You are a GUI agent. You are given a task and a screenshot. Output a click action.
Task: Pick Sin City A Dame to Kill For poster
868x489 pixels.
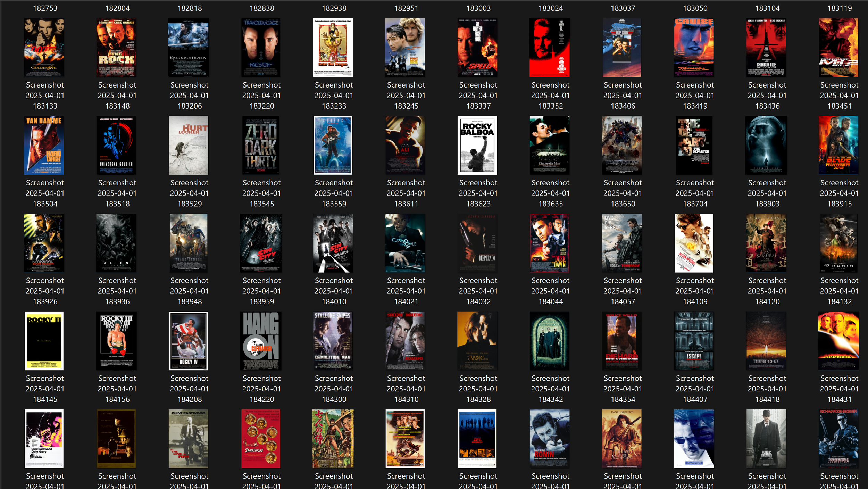[x=333, y=243]
